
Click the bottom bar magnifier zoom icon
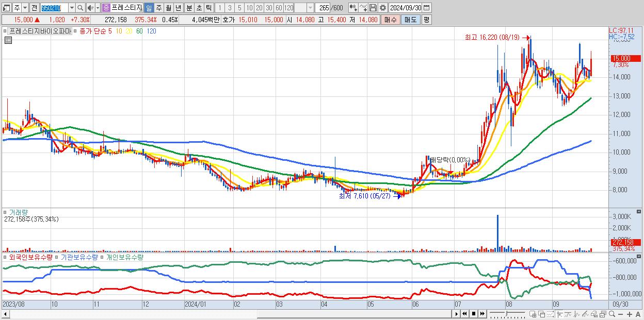(612, 314)
